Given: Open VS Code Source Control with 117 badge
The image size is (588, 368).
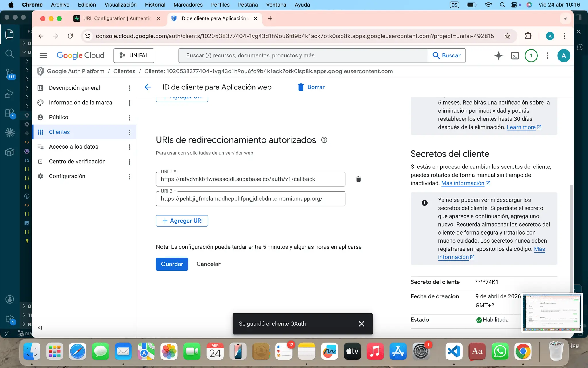Looking at the screenshot, I should pyautogui.click(x=10, y=74).
